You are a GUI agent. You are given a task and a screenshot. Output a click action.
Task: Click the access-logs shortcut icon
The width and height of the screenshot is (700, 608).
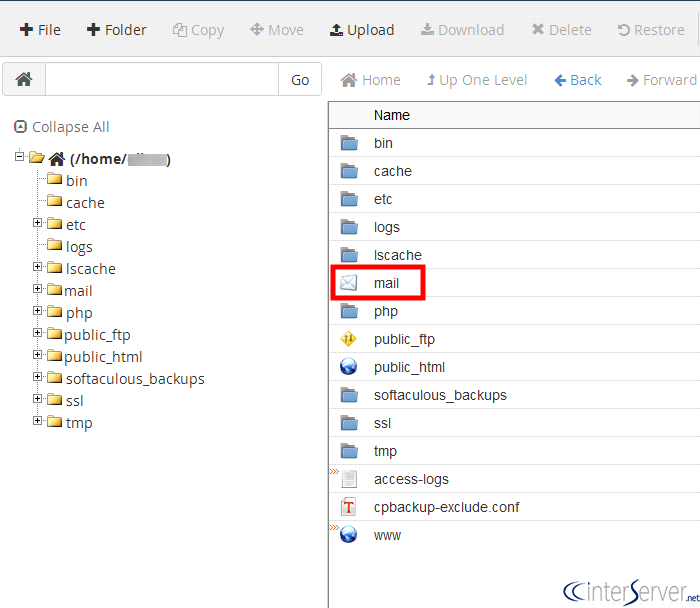coord(348,479)
